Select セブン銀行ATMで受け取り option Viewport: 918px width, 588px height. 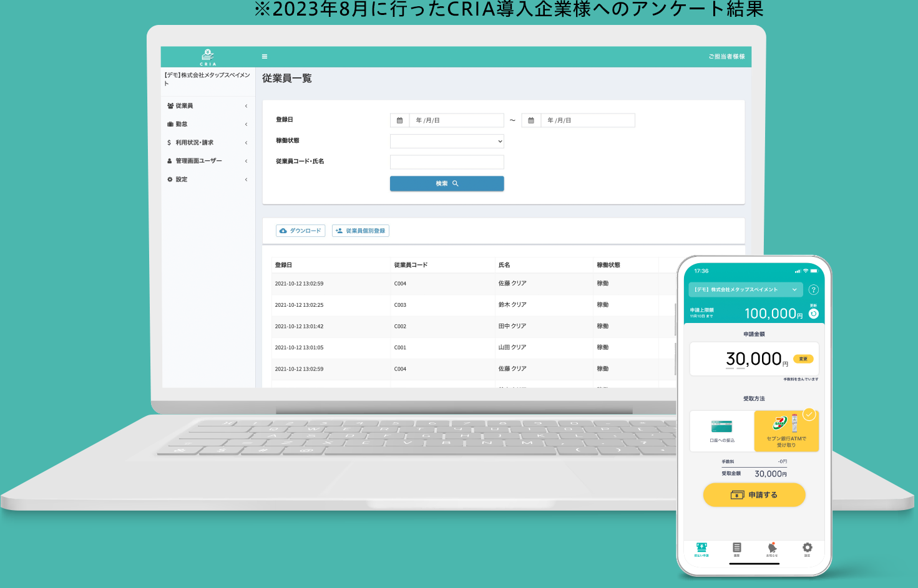786,430
